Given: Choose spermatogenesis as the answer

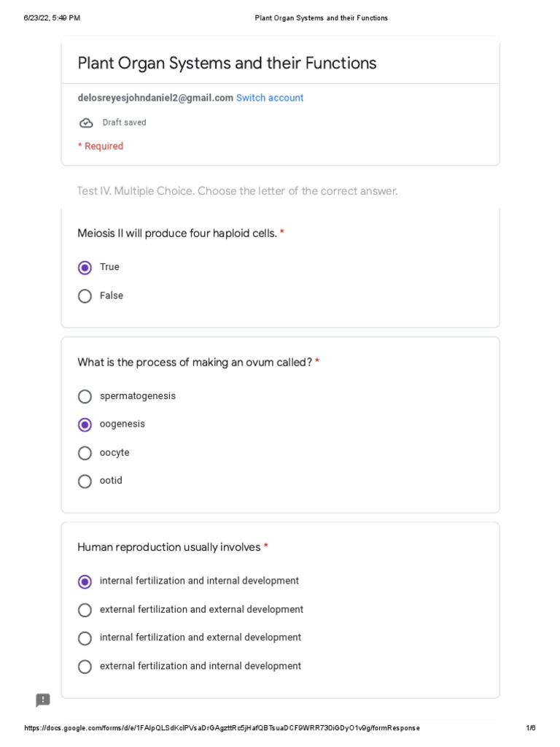Looking at the screenshot, I should [x=85, y=397].
